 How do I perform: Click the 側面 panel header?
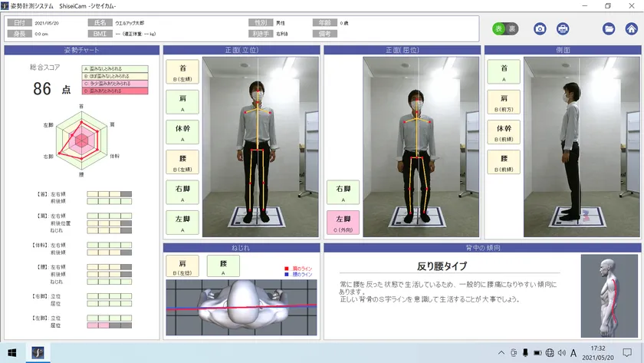point(563,50)
